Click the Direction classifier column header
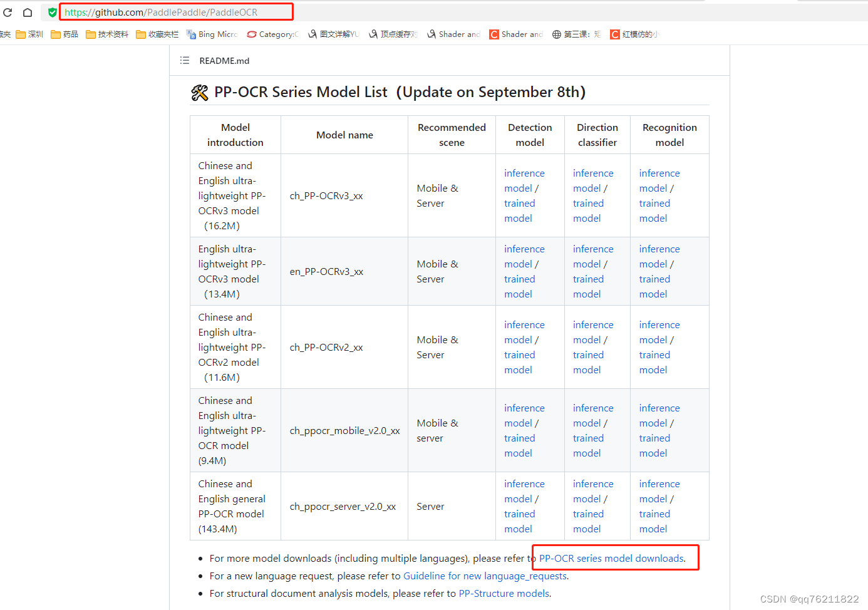868x610 pixels. click(597, 135)
